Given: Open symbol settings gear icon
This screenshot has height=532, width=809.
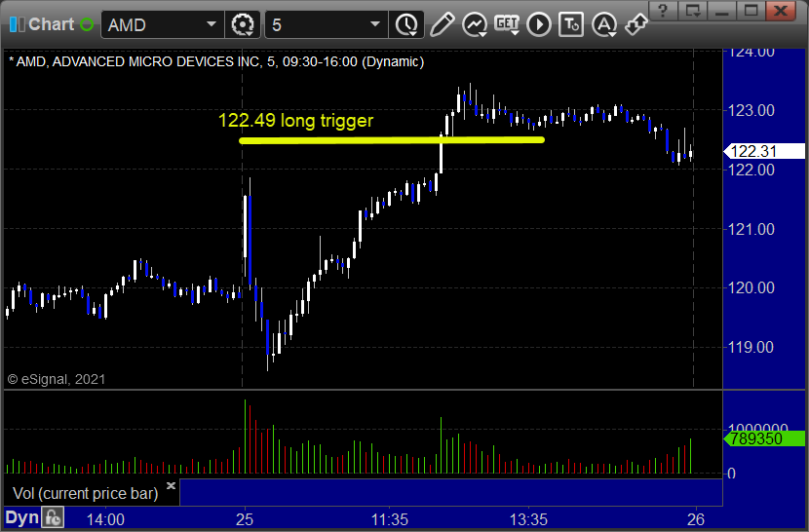Looking at the screenshot, I should pos(243,24).
